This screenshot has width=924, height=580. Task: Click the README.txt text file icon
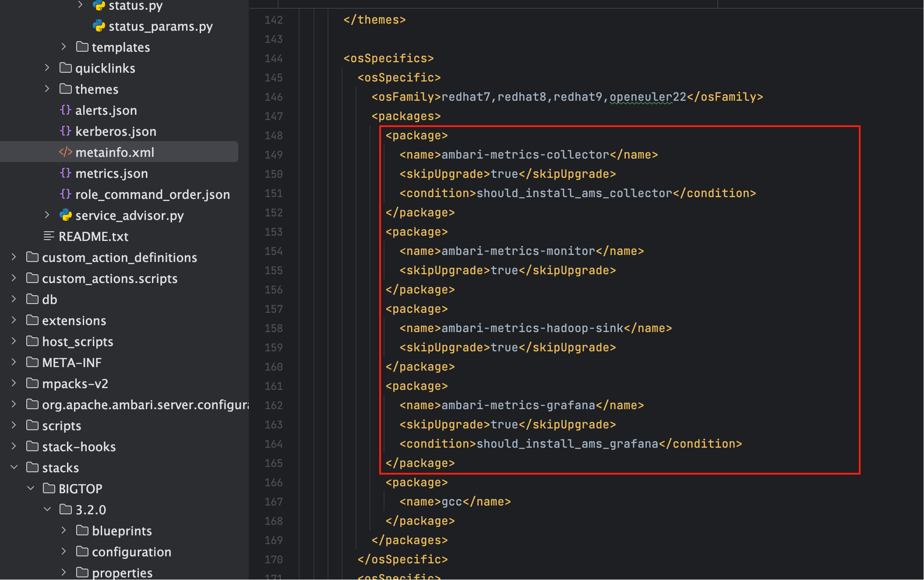pyautogui.click(x=49, y=236)
